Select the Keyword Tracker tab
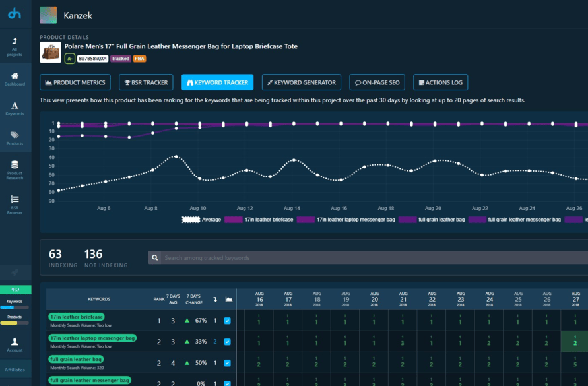Viewport: 588px width, 386px height. tap(218, 82)
